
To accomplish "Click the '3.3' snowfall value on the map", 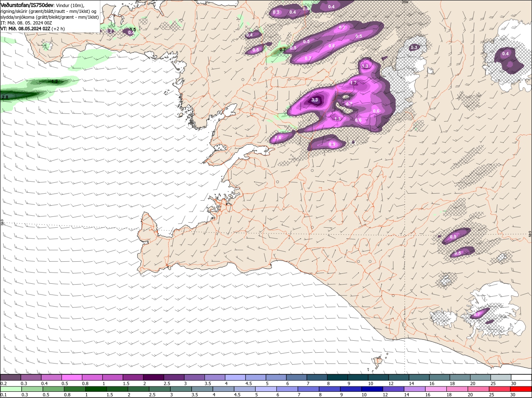I will (315, 100).
